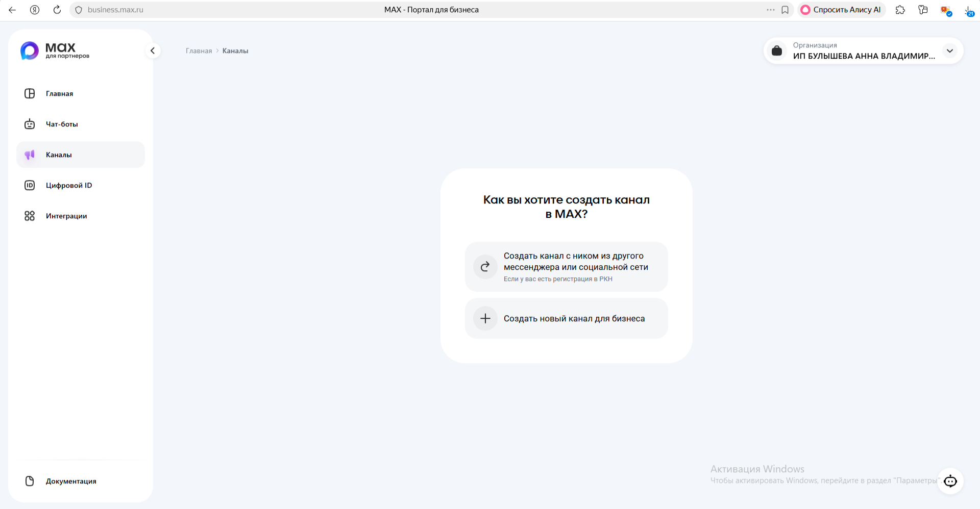
Task: Ask Alice AI assistant
Action: (x=841, y=10)
